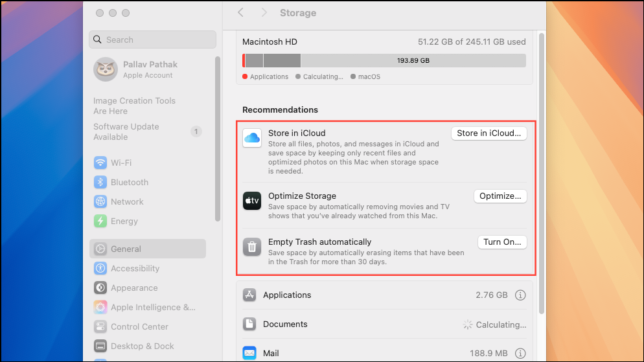
Task: Click the iCloud cloud icon
Action: 252,138
